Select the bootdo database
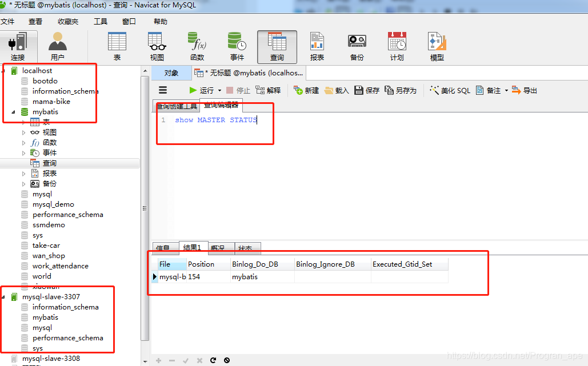This screenshot has height=366, width=588. click(45, 81)
